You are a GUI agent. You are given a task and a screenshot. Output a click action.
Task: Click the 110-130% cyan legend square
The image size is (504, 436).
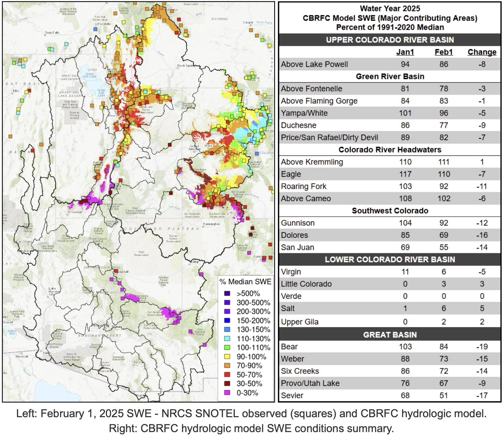tap(227, 339)
